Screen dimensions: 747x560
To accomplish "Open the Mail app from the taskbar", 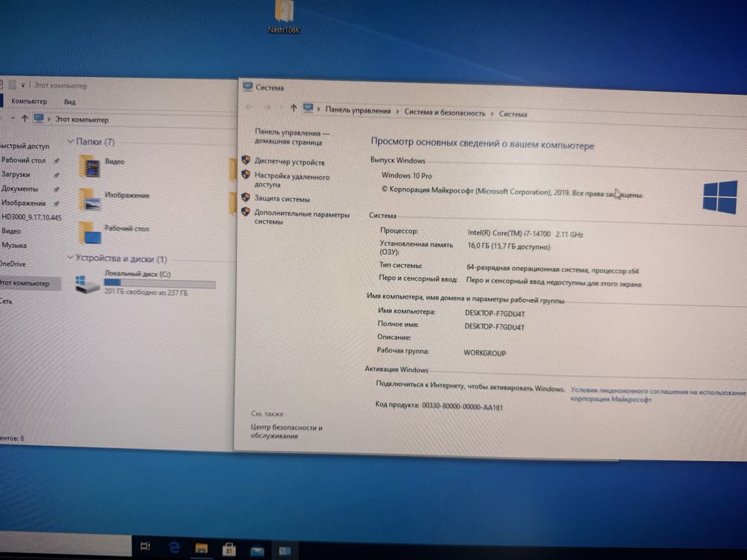I will (257, 551).
